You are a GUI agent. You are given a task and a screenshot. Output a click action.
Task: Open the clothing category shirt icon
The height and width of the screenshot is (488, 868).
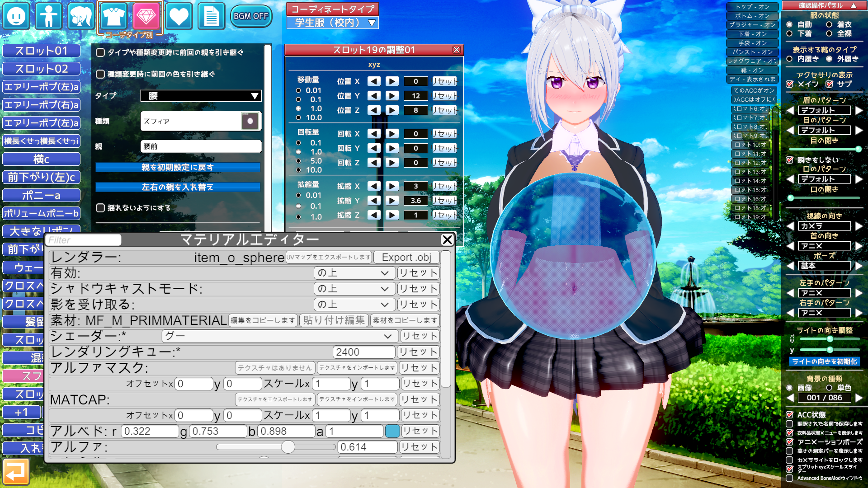click(x=113, y=16)
